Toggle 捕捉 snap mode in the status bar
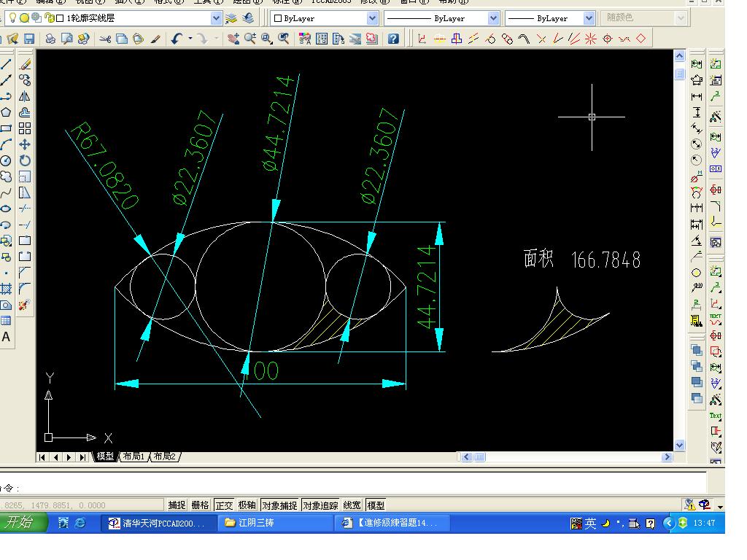This screenshot has width=747, height=560. pos(177,505)
